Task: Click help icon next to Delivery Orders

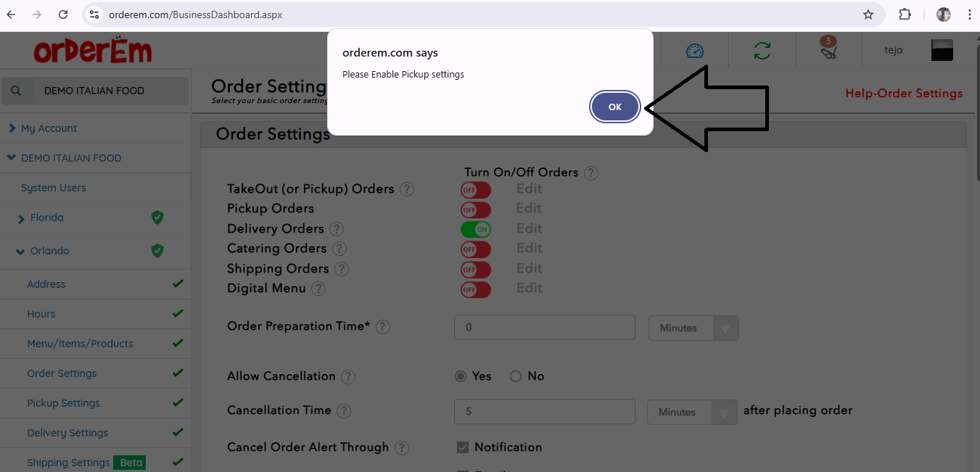Action: 336,229
